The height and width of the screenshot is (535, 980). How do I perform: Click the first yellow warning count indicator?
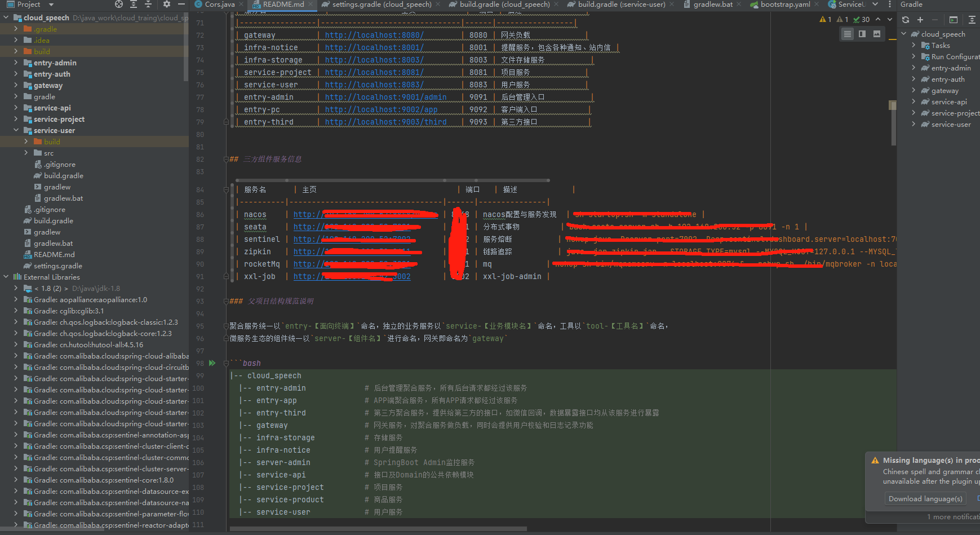[x=826, y=19]
